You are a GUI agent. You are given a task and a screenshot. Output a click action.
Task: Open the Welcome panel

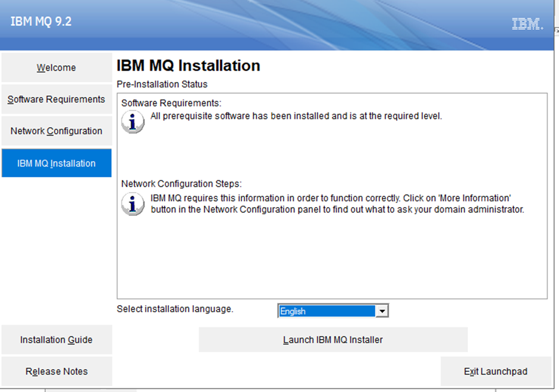tap(56, 67)
